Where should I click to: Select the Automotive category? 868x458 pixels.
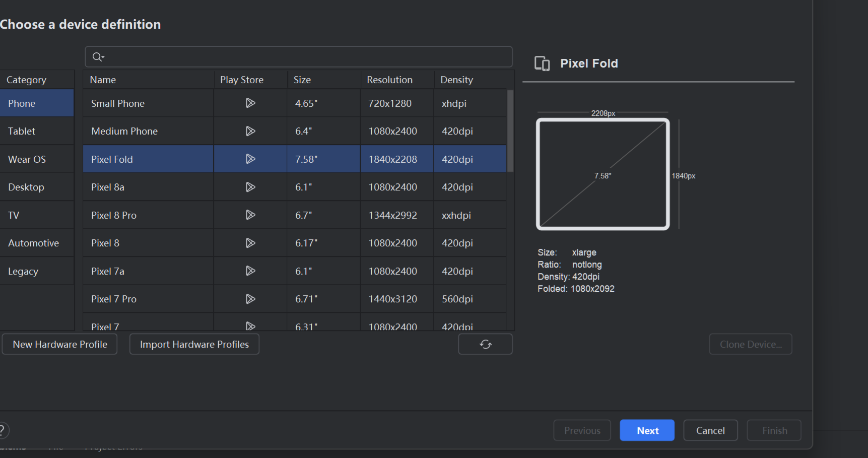click(37, 243)
